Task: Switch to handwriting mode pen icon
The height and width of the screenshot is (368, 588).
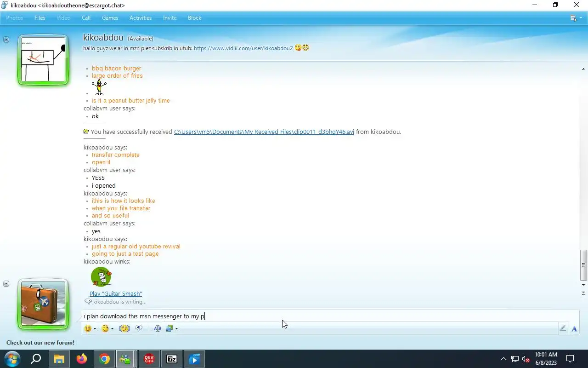Action: (x=563, y=328)
